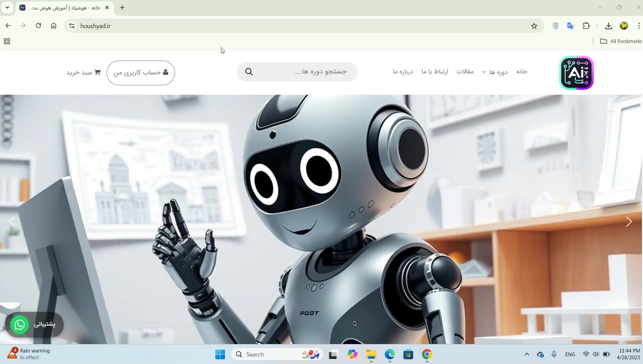Viewport: 643px width, 364px height.
Task: Switch to Chrome on taskbar
Action: click(x=427, y=355)
